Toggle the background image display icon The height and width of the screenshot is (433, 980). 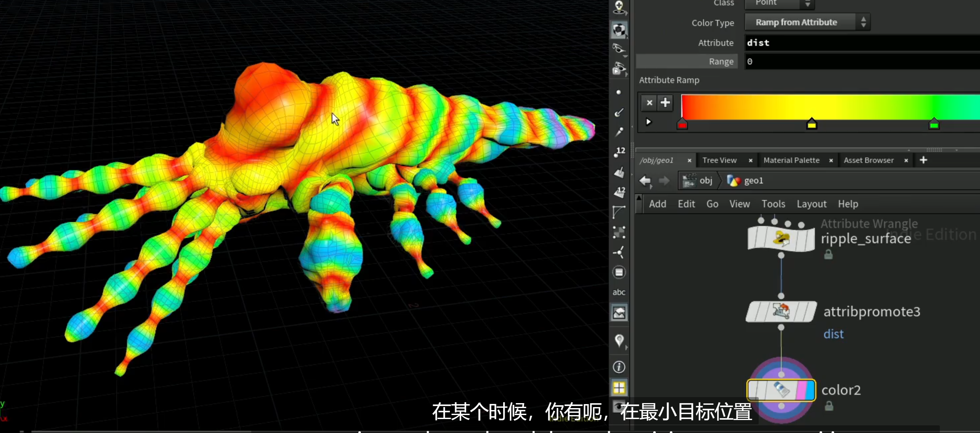click(619, 313)
